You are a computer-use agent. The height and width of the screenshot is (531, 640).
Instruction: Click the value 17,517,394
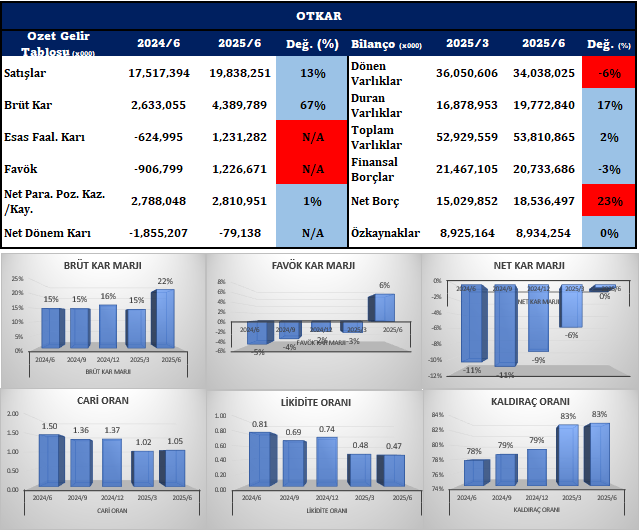pos(159,73)
